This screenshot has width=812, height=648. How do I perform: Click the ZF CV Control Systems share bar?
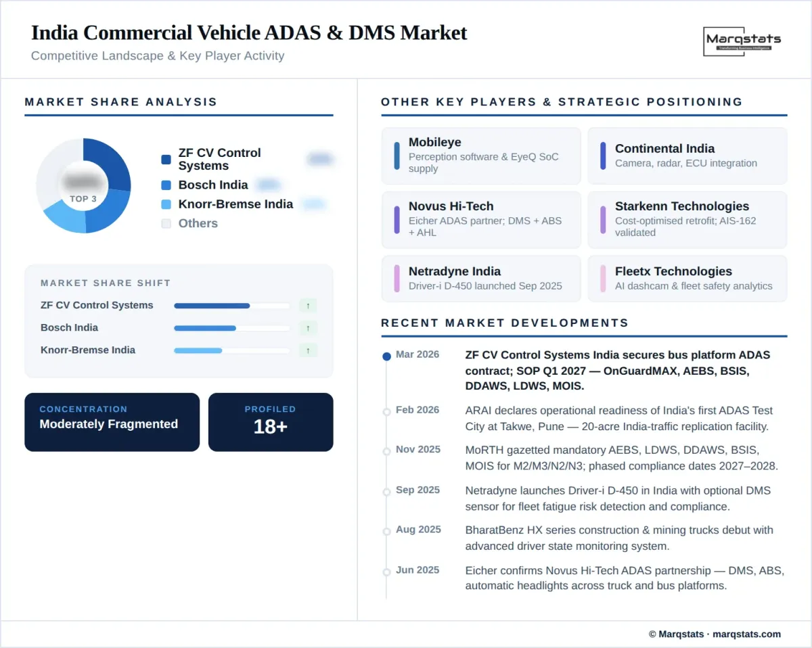(x=231, y=306)
